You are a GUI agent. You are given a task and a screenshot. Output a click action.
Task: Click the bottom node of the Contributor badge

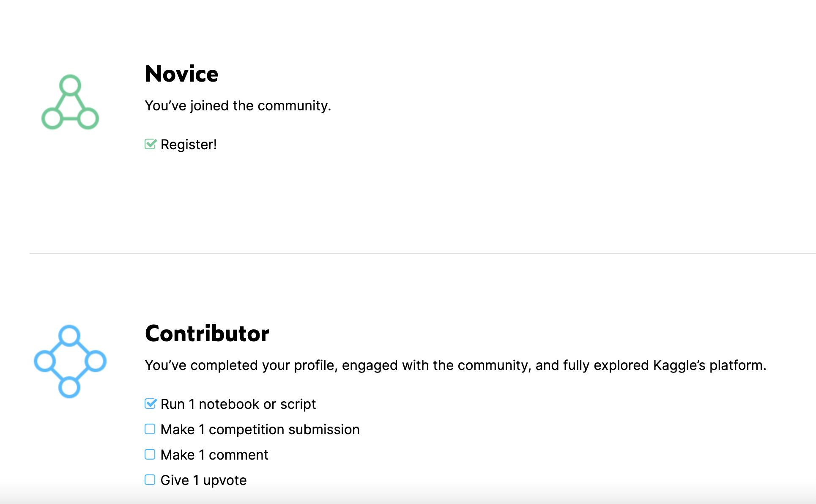[x=69, y=387]
